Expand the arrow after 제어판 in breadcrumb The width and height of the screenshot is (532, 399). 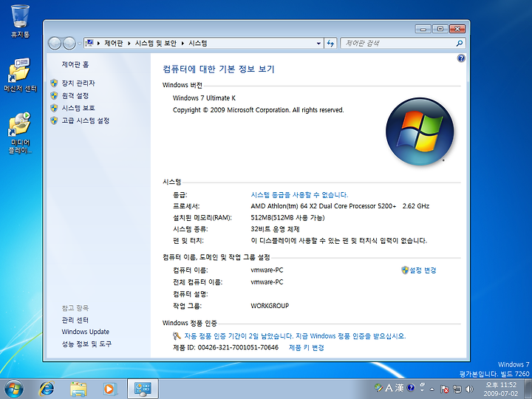129,44
